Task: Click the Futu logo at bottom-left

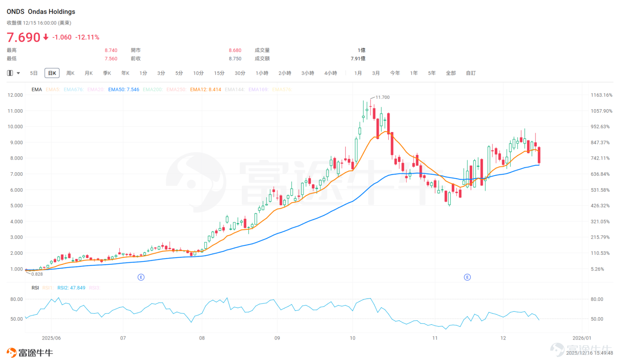Action: pyautogui.click(x=30, y=352)
